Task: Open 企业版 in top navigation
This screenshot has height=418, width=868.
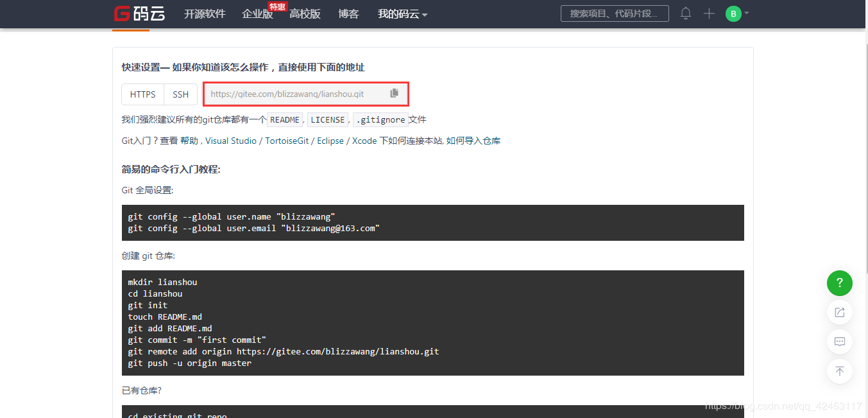Action: coord(257,14)
